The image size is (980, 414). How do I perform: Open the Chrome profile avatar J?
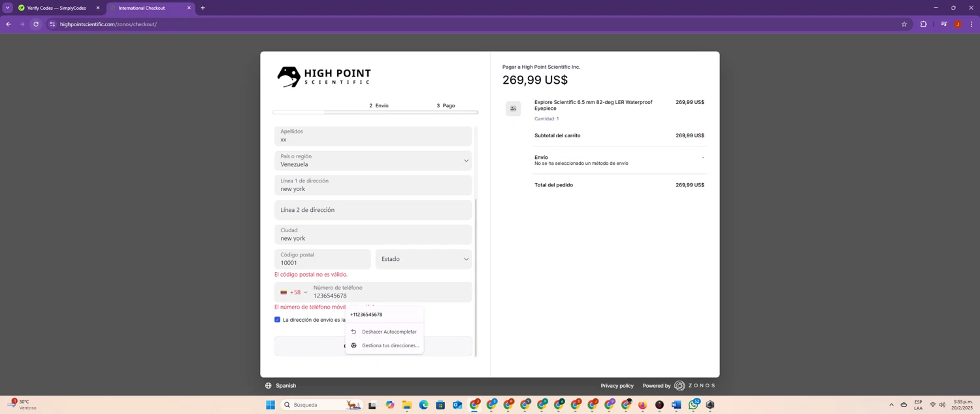tap(958, 24)
